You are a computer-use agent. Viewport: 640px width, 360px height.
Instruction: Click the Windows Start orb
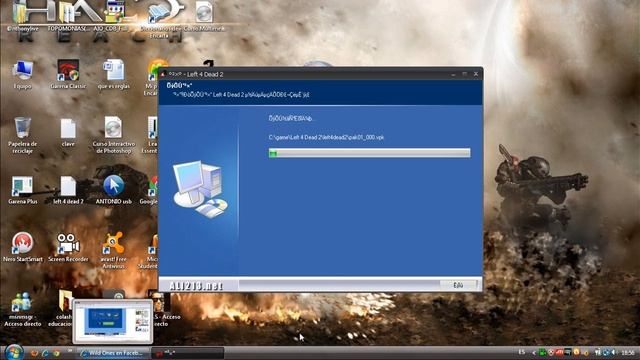point(14,352)
